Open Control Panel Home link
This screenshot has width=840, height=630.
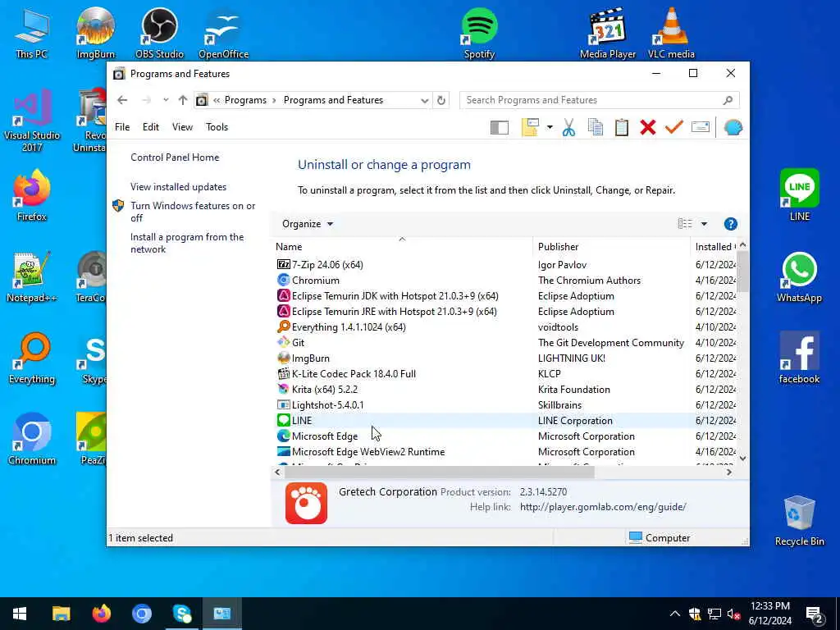click(175, 157)
